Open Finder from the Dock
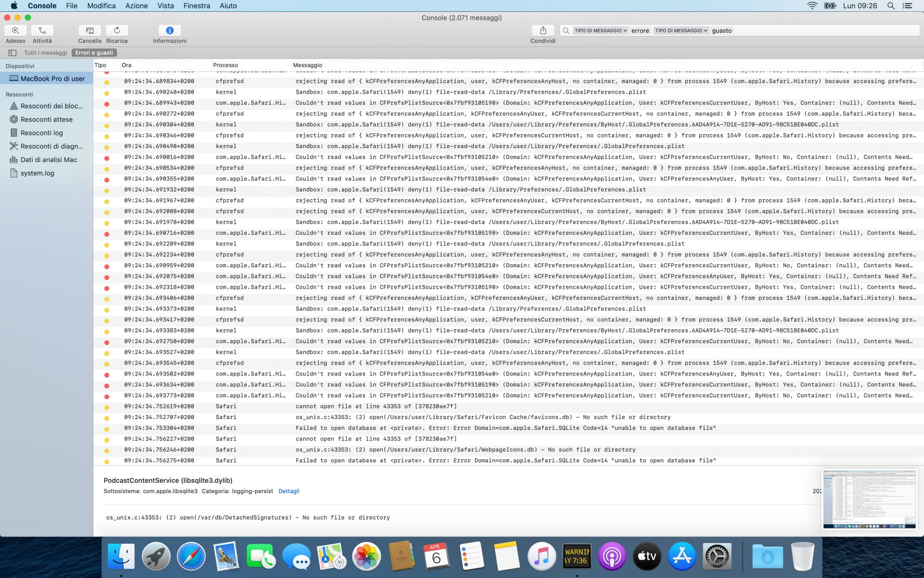Viewport: 924px width, 578px height. pyautogui.click(x=121, y=556)
